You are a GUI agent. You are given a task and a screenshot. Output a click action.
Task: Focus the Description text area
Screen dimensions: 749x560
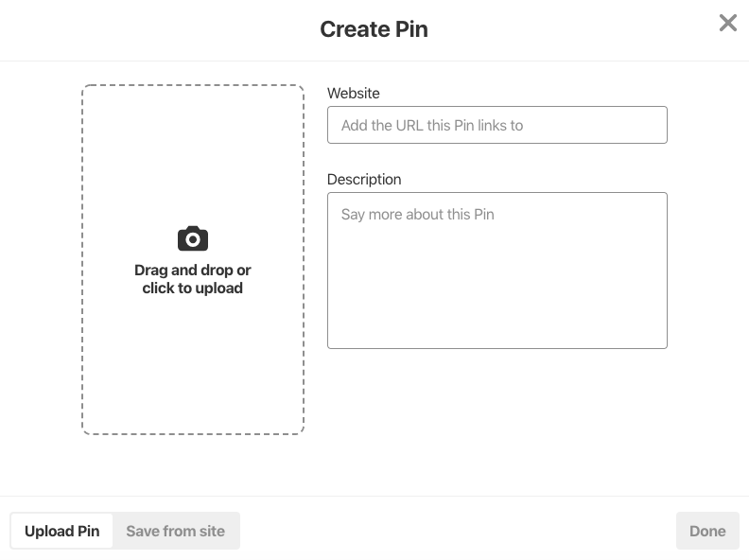click(x=496, y=271)
